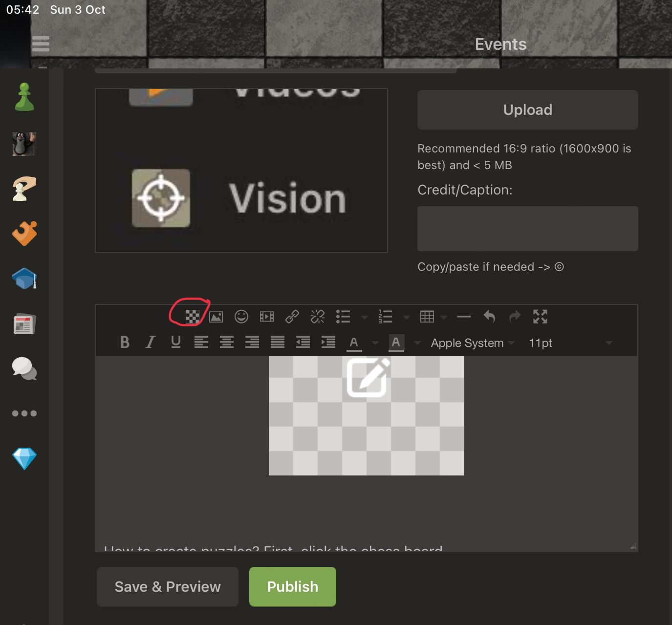Open more options via the three dots icon
This screenshot has height=625, width=672.
pyautogui.click(x=23, y=413)
